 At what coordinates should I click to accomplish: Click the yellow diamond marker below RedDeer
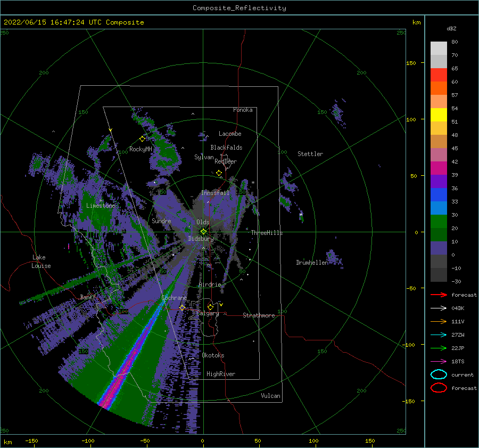219,173
